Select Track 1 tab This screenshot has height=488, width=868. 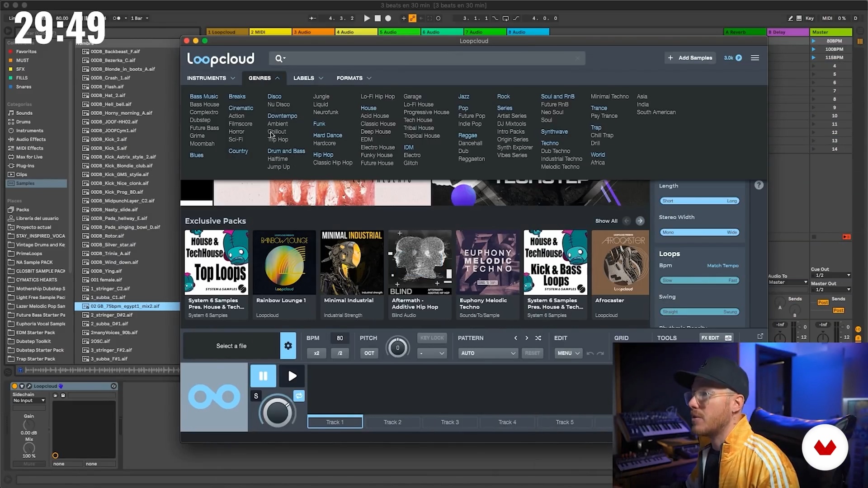(335, 422)
